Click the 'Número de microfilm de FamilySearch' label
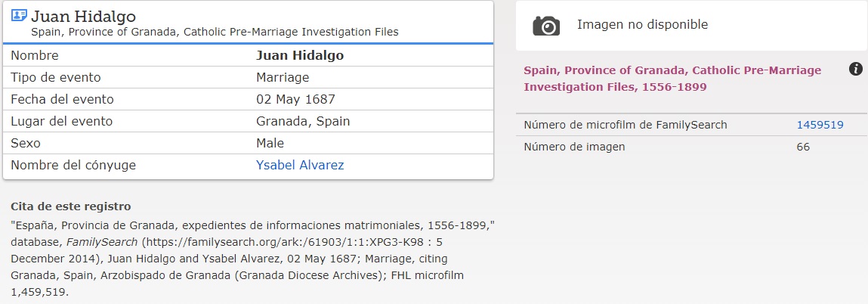Viewport: 868px width, 304px height. (626, 125)
